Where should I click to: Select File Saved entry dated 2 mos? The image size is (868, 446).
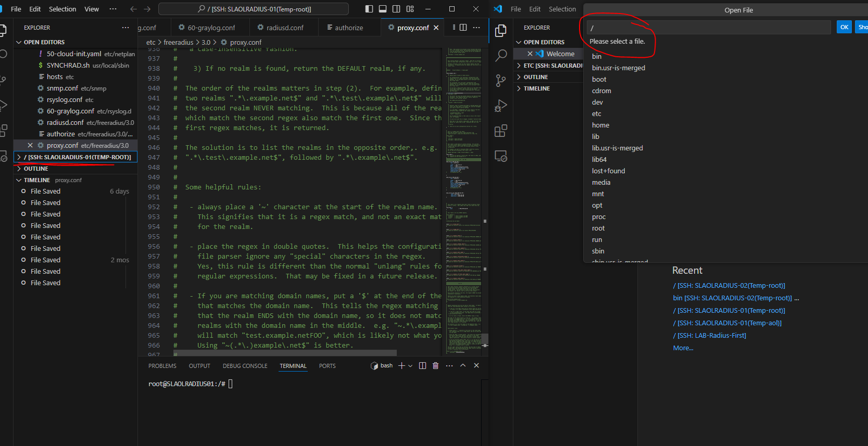76,260
